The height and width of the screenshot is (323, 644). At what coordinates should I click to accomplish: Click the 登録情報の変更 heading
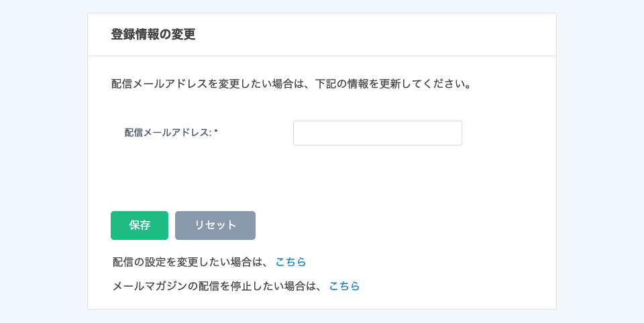(x=153, y=35)
